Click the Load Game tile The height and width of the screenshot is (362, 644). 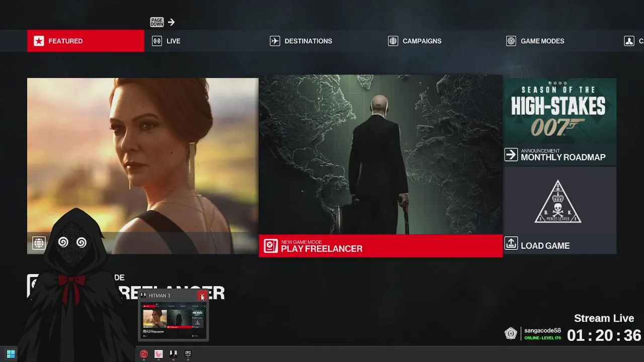click(x=560, y=210)
